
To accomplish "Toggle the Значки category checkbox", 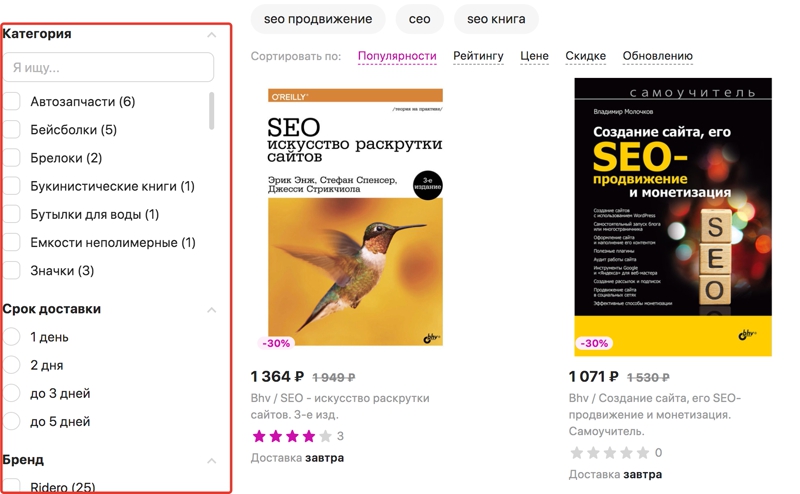I will (x=12, y=270).
